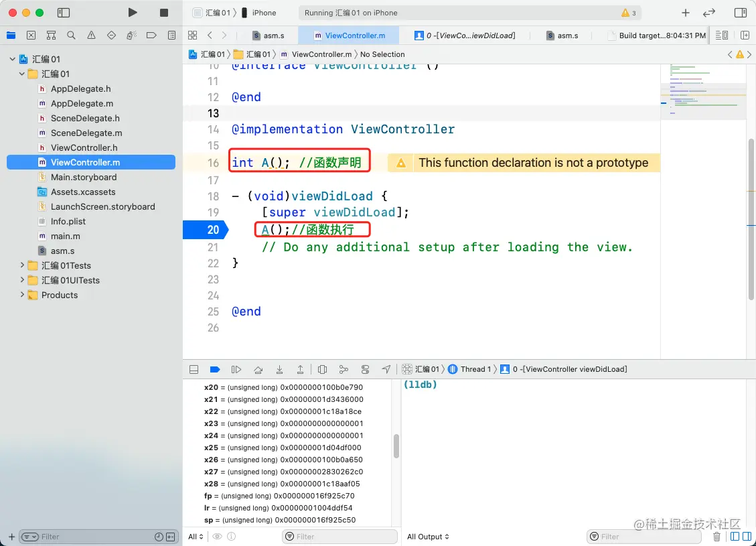Expand the 汇编 01UITests folder

[x=21, y=280]
